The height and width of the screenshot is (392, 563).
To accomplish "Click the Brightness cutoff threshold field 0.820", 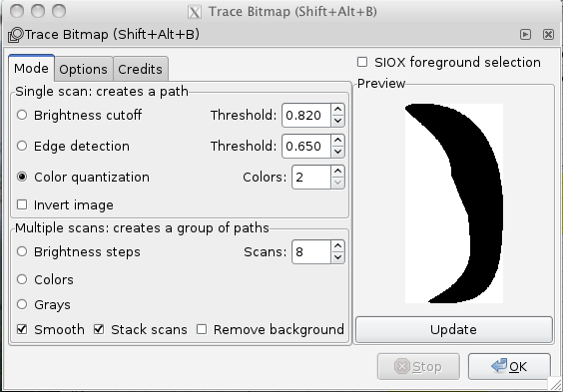I will tap(306, 115).
